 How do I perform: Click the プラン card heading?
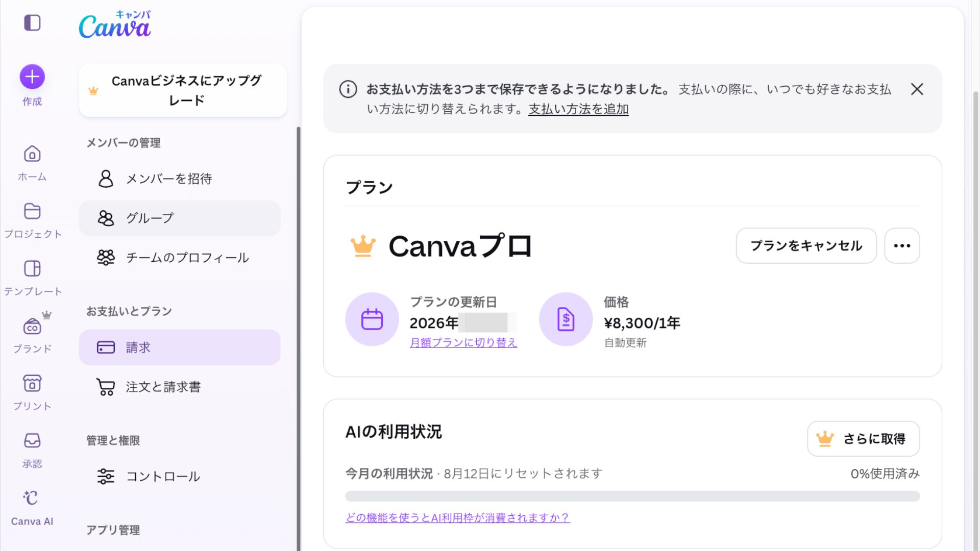(x=370, y=188)
